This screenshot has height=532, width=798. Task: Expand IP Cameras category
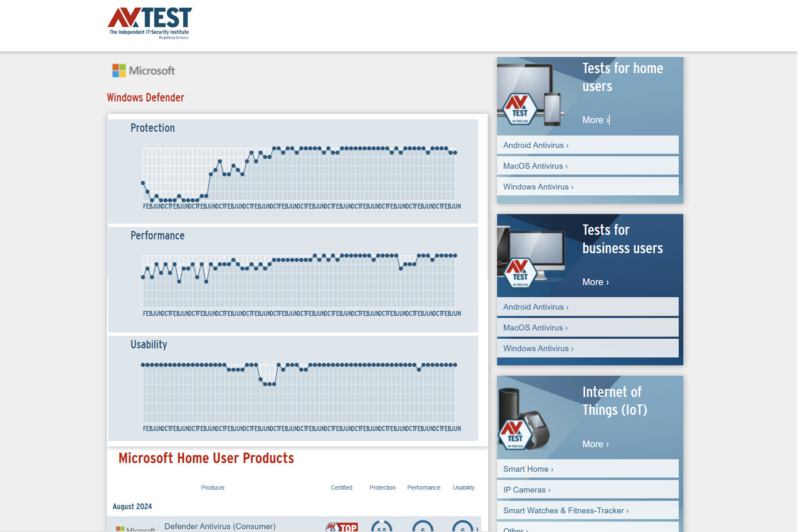click(x=590, y=490)
